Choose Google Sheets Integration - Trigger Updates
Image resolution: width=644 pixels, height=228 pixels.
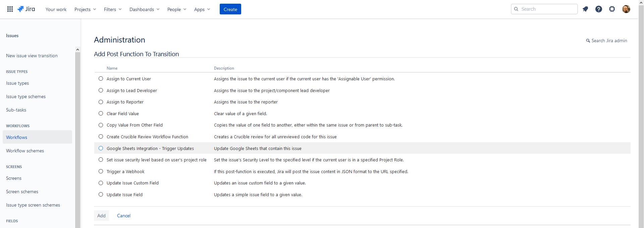click(x=101, y=148)
